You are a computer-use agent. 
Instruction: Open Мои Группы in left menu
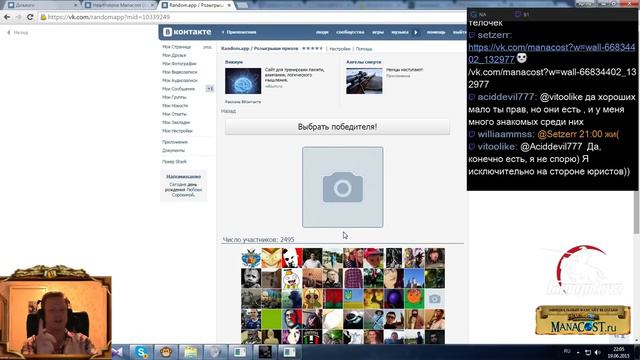174,97
